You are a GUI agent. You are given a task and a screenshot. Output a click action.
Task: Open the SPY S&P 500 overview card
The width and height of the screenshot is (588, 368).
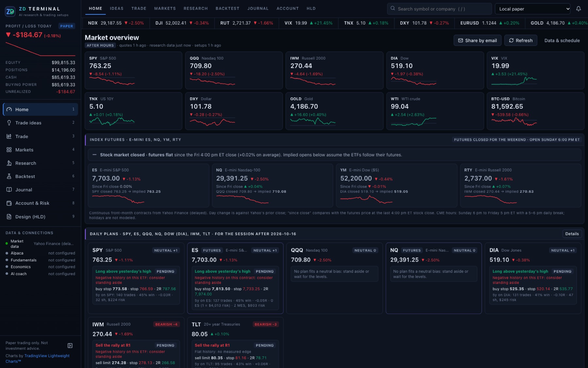click(x=133, y=70)
